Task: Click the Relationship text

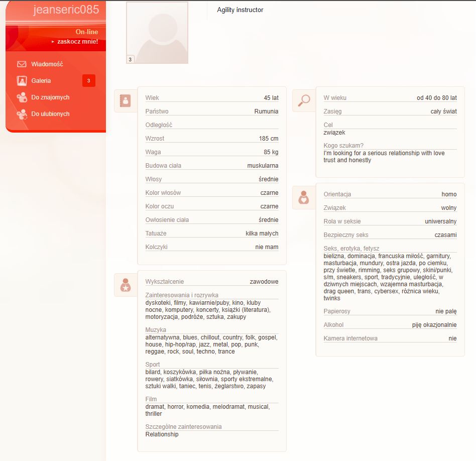Action: (162, 434)
